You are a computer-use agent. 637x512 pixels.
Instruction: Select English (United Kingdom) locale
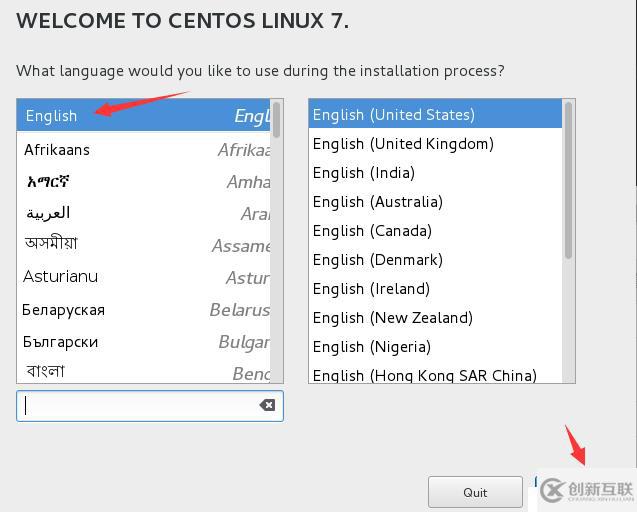coord(436,144)
